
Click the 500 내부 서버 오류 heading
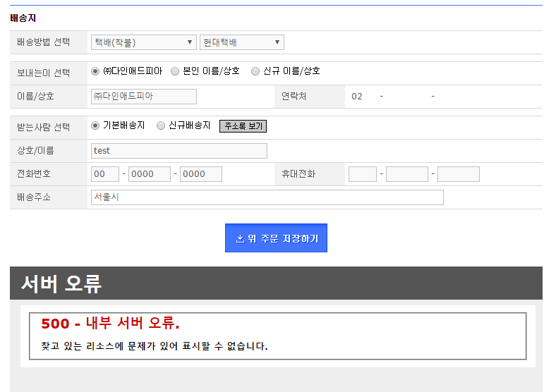pyautogui.click(x=110, y=324)
